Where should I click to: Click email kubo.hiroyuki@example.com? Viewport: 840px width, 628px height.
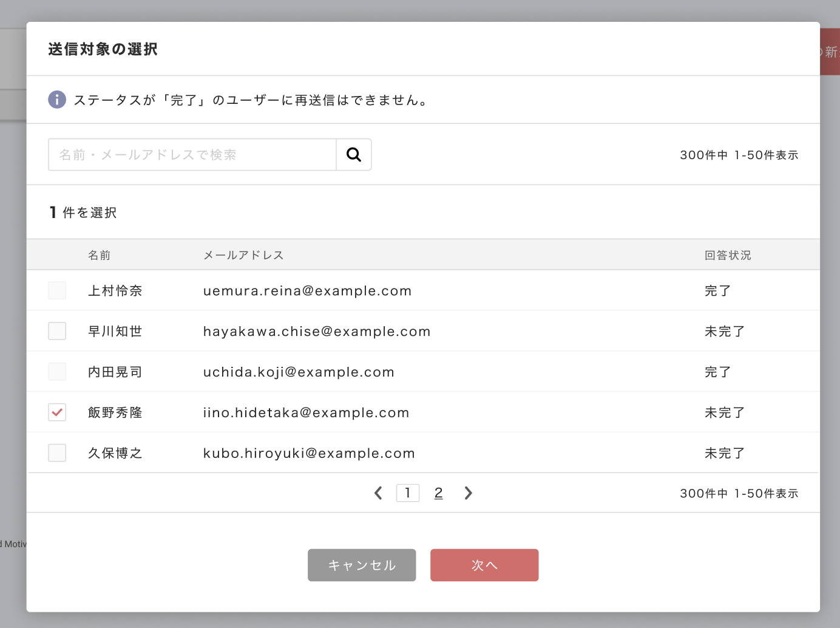click(x=309, y=454)
